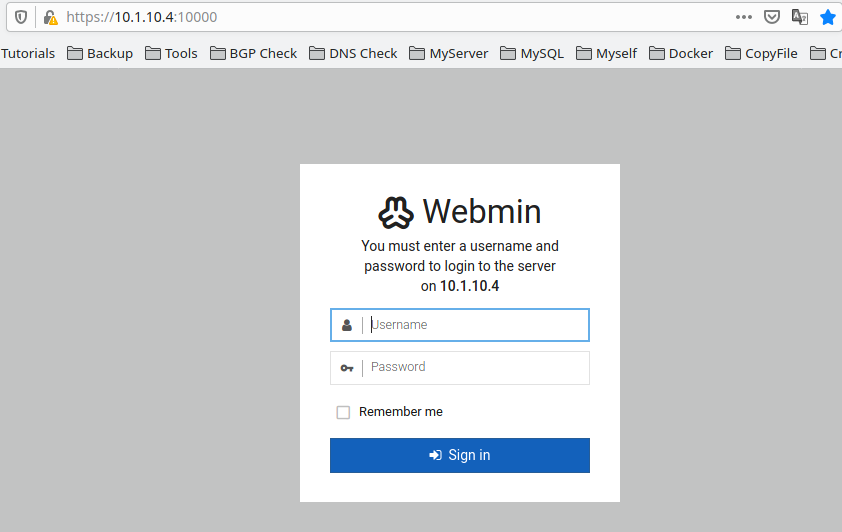The width and height of the screenshot is (842, 532).
Task: Expand the DNS Check bookmark folder
Action: [x=353, y=53]
